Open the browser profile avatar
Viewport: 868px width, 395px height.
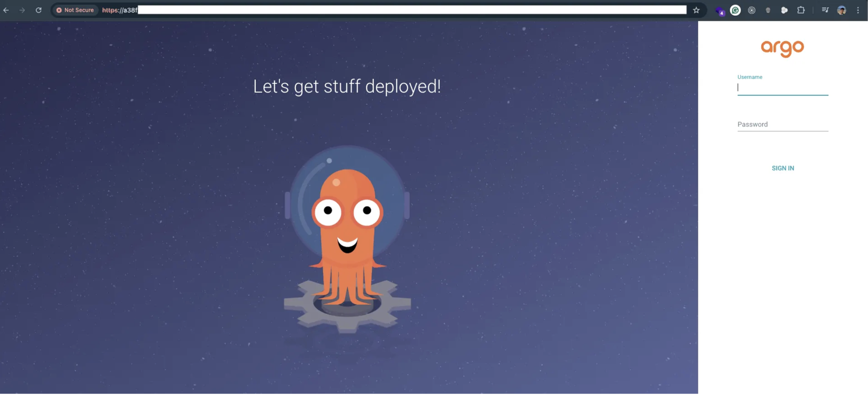pyautogui.click(x=842, y=10)
